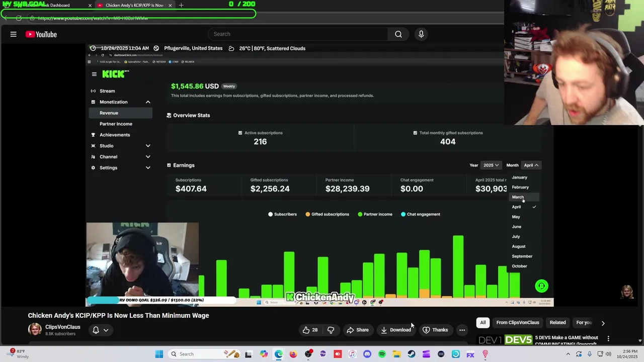Toggle Subscribers series in chart legend
This screenshot has width=644, height=362.
282,214
